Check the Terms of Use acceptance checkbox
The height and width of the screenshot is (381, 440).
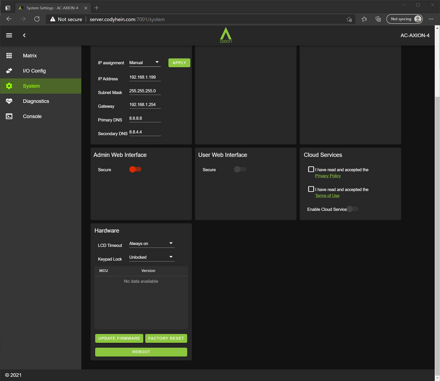point(311,189)
